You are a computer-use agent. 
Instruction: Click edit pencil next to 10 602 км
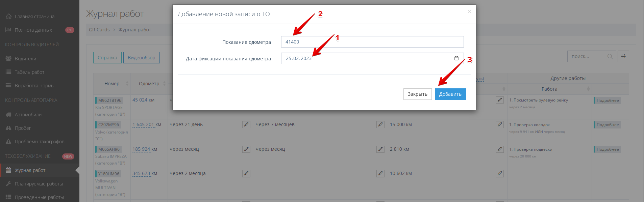(500, 174)
